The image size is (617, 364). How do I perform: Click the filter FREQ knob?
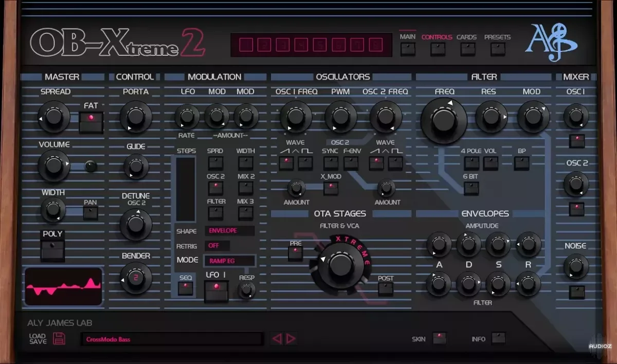444,122
